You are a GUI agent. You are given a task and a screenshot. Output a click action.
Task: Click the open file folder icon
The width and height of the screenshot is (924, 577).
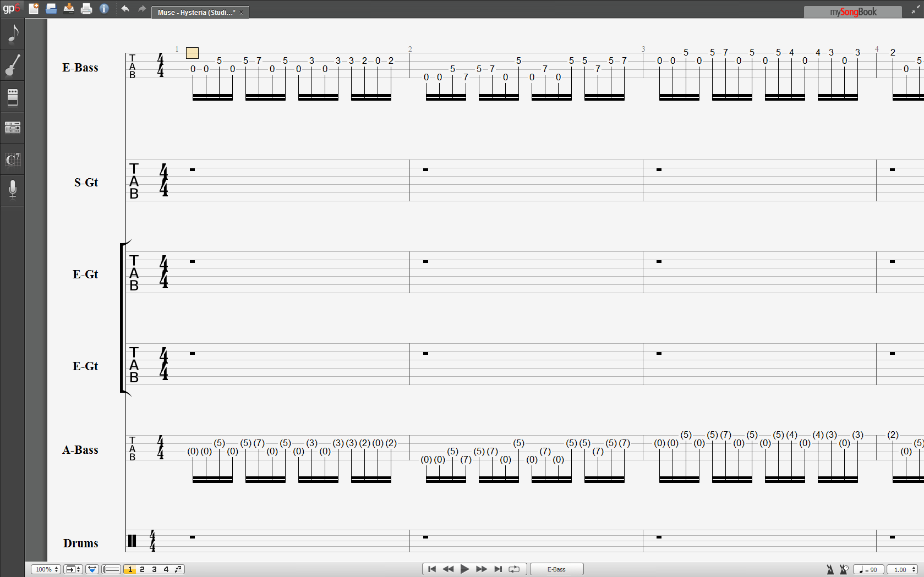click(x=51, y=9)
